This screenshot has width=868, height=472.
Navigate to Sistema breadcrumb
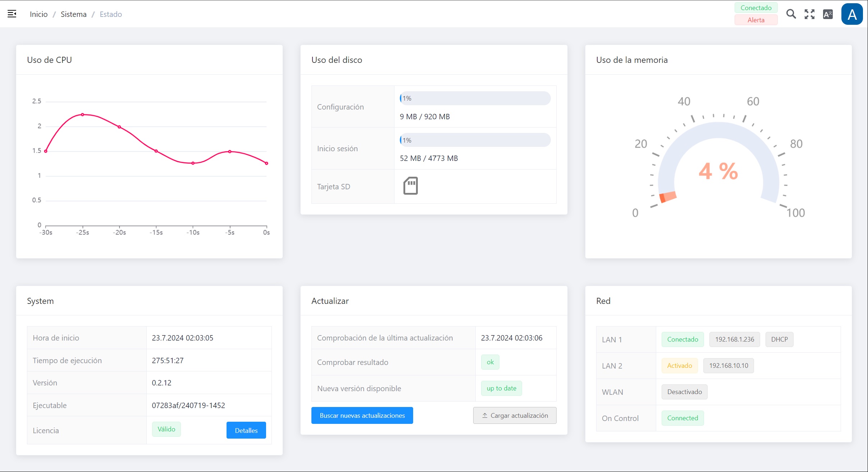(x=73, y=14)
